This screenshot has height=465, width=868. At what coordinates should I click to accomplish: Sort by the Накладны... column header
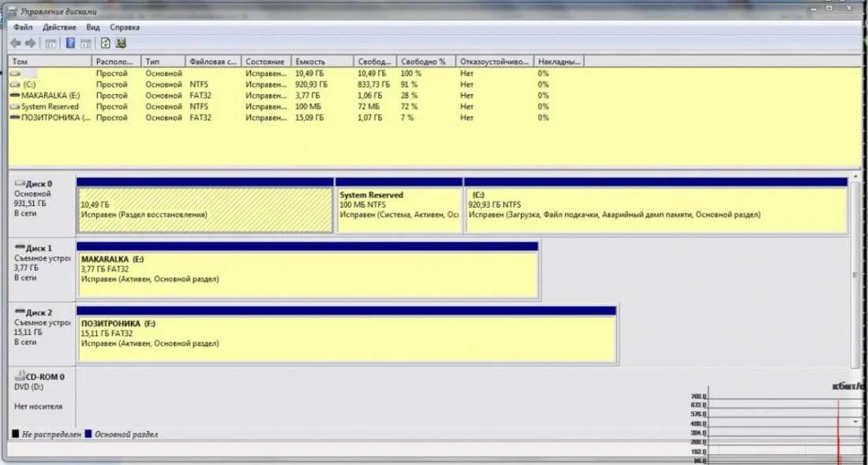(559, 62)
